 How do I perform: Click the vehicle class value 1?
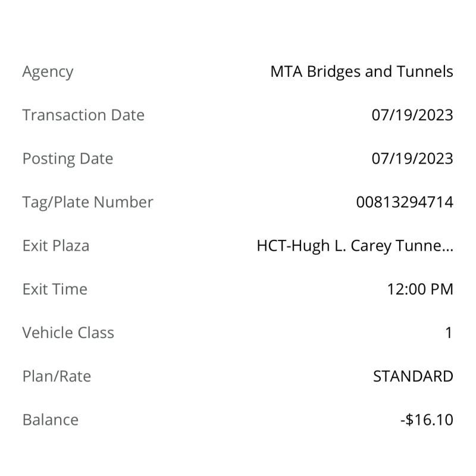[449, 333]
